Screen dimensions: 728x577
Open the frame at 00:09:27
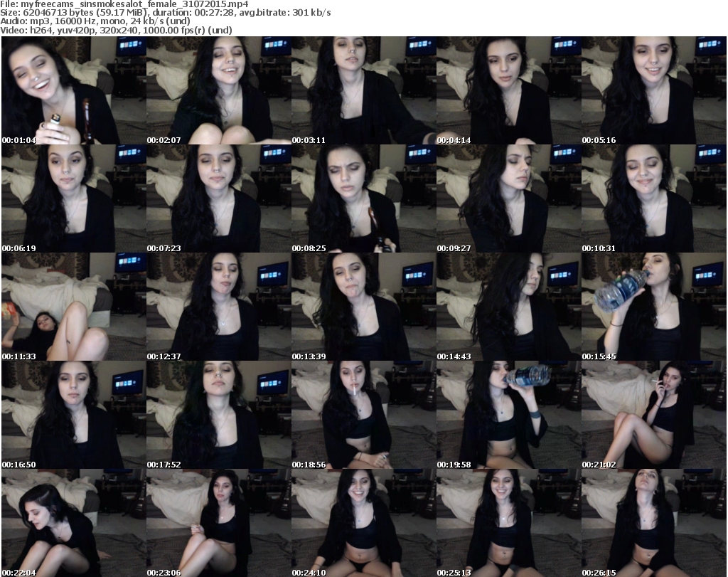point(509,198)
